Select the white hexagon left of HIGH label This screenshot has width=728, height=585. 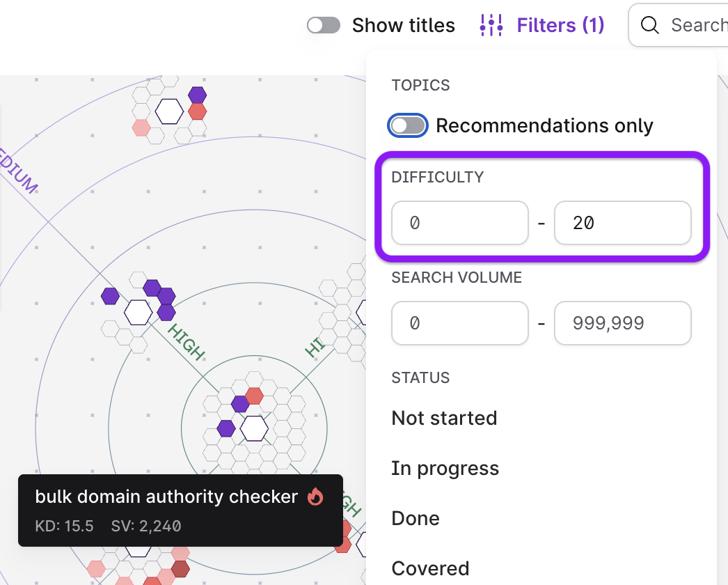click(x=138, y=312)
